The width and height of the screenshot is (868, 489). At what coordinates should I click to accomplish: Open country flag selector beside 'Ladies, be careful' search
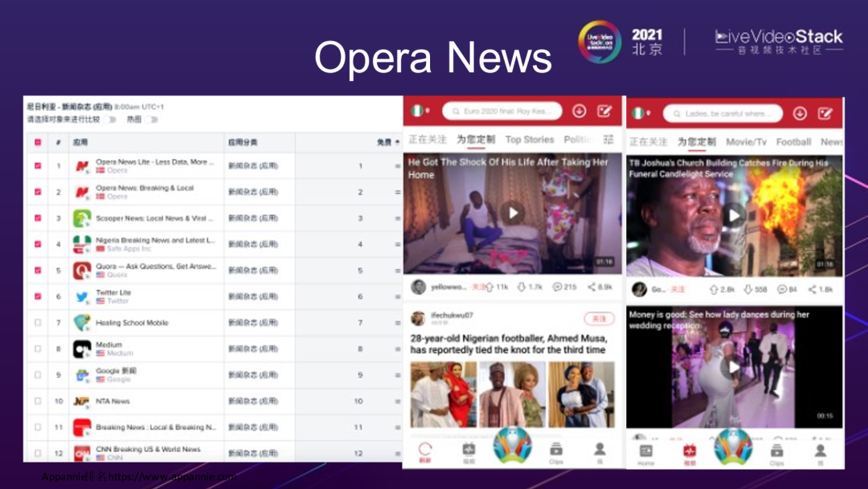tap(640, 113)
